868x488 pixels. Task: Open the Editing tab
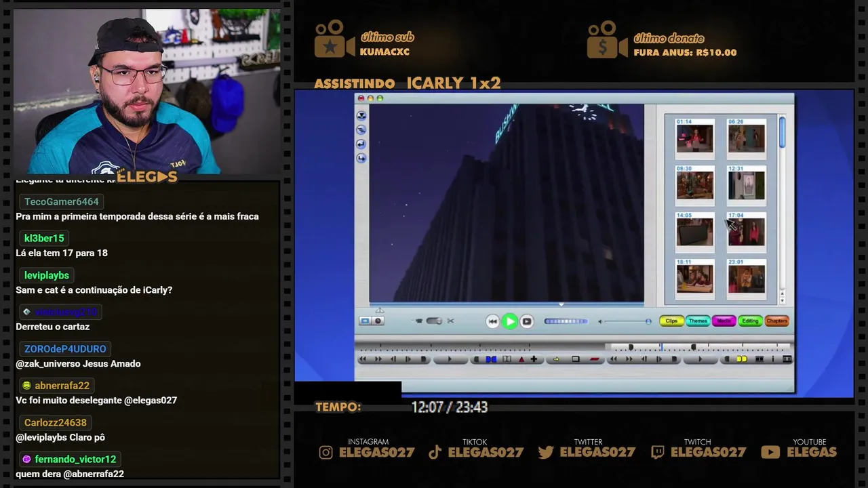[x=750, y=321]
